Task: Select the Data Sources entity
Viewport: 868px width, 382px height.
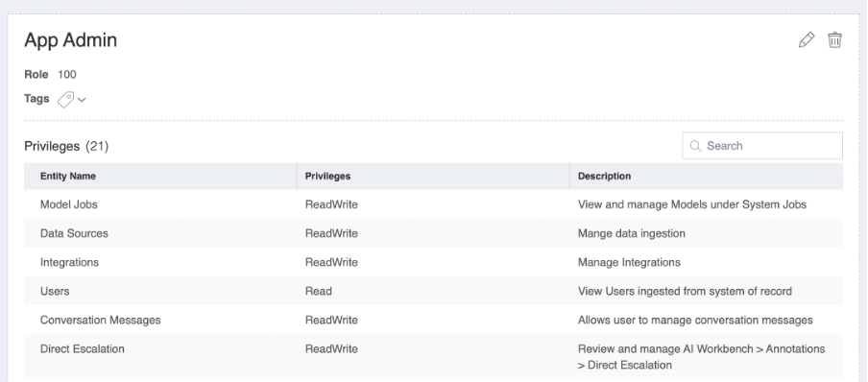Action: coord(74,233)
